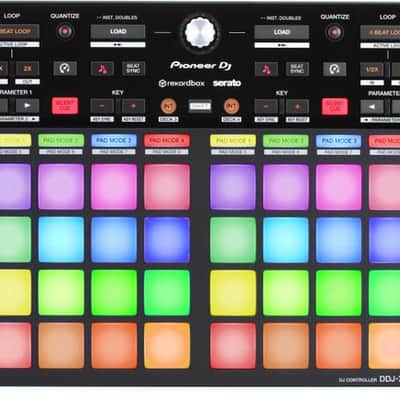Tap lime pad in left deck third row
The height and width of the screenshot is (400, 400).
pyautogui.click(x=61, y=293)
